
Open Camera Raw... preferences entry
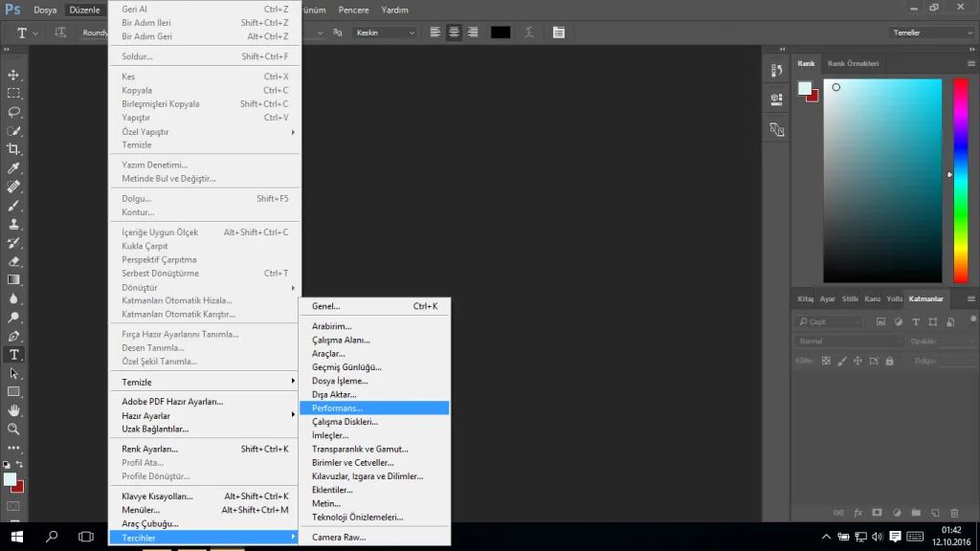pos(339,538)
